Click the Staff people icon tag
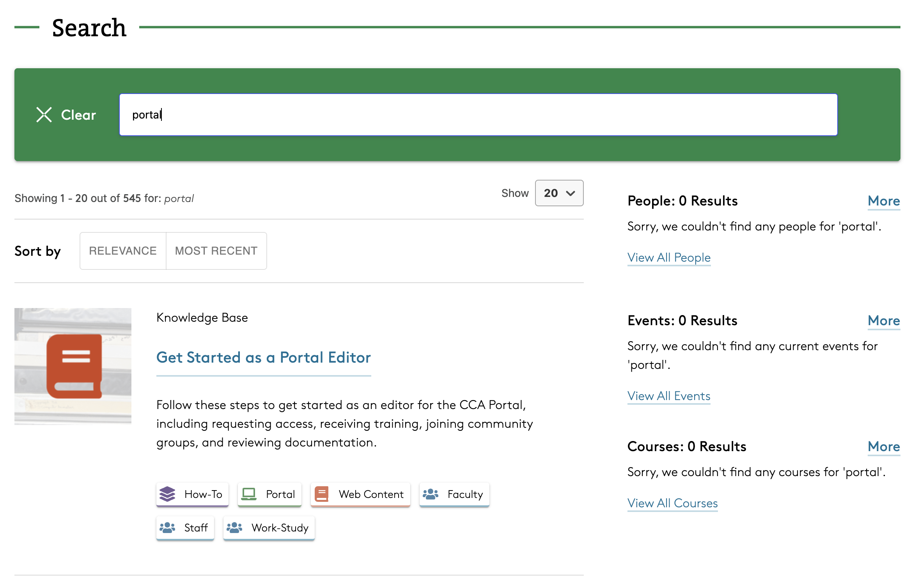 tap(185, 528)
